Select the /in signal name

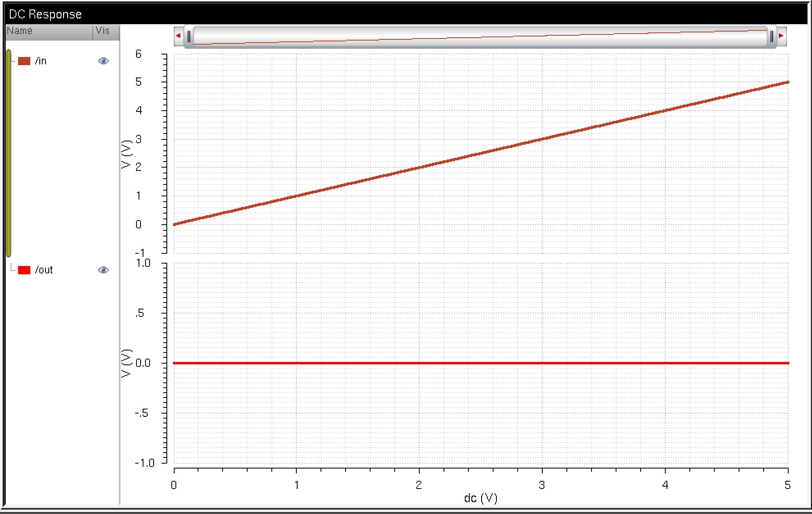pos(41,61)
